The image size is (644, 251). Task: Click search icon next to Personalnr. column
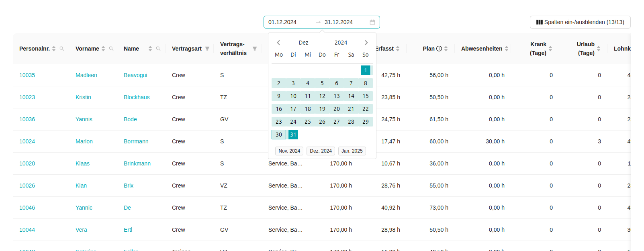62,49
